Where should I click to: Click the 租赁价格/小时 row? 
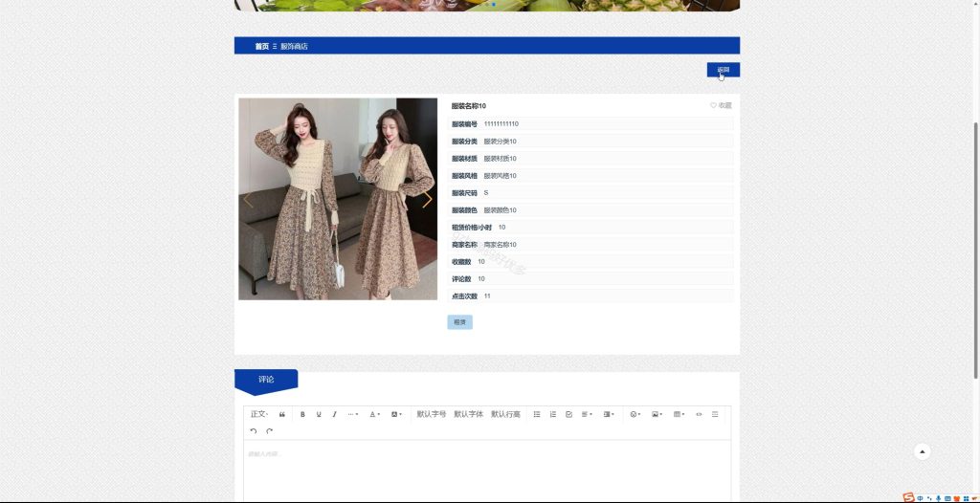590,228
